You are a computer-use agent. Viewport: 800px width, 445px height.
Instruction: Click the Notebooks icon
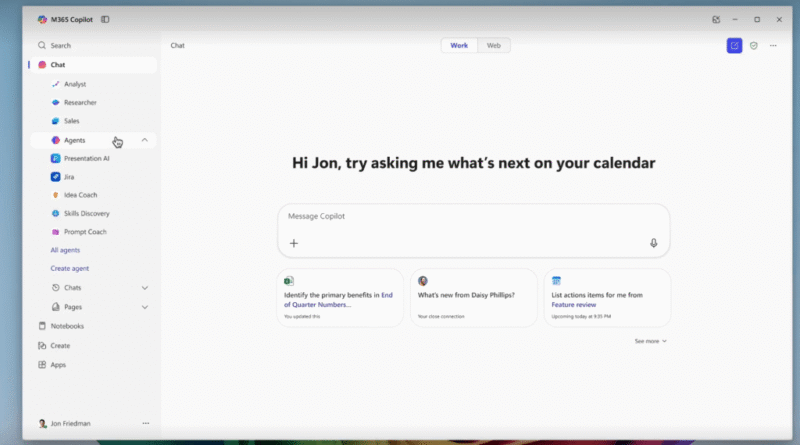(42, 326)
